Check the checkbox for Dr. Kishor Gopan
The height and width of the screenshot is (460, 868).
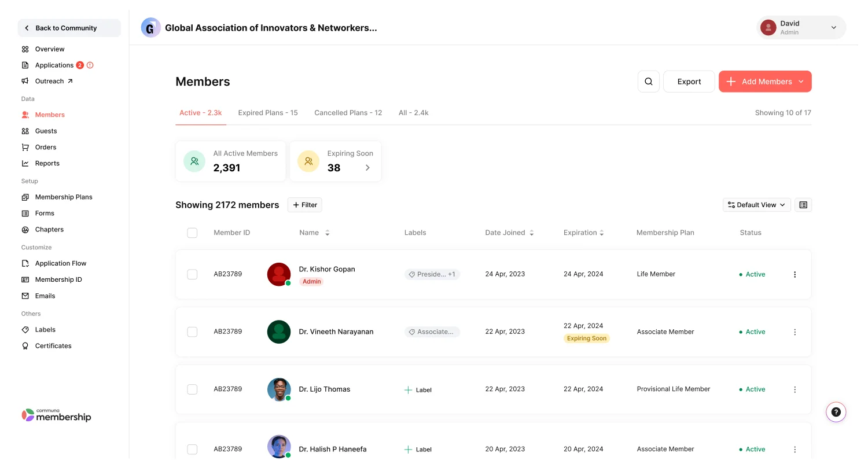[192, 274]
